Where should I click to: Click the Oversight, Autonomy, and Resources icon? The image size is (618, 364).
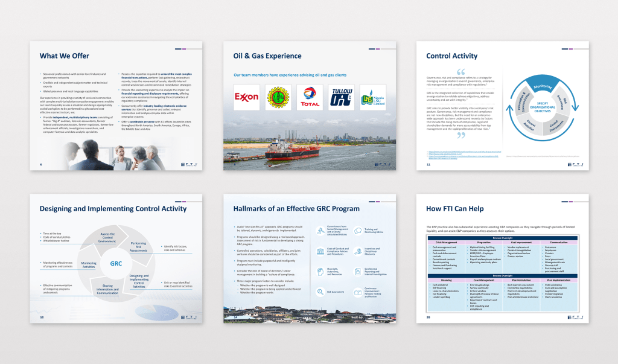click(320, 271)
